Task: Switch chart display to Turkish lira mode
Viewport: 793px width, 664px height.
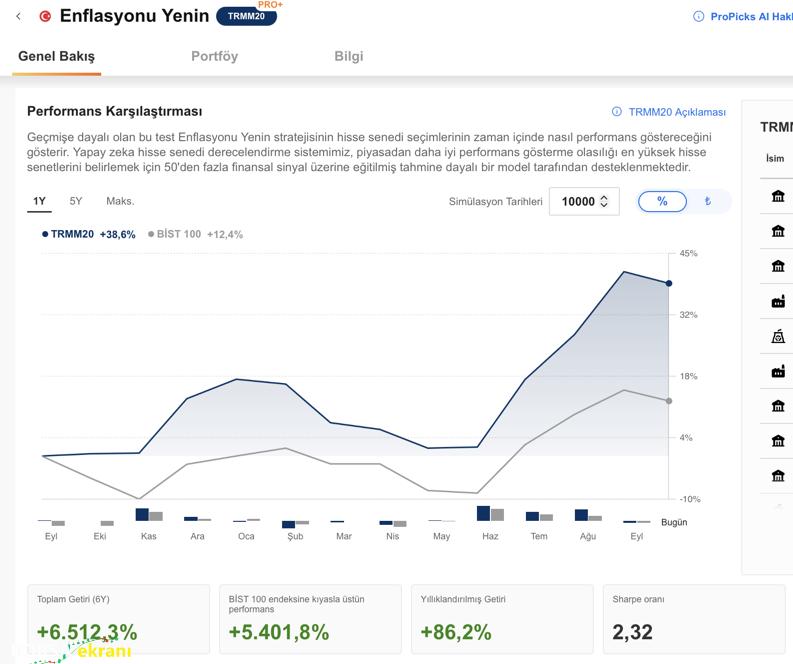Action: (x=708, y=201)
